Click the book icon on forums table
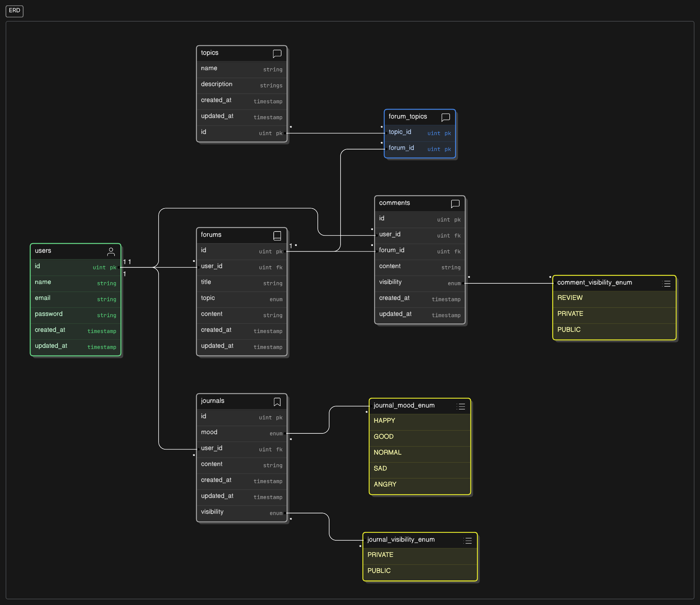This screenshot has height=605, width=700. point(277,236)
